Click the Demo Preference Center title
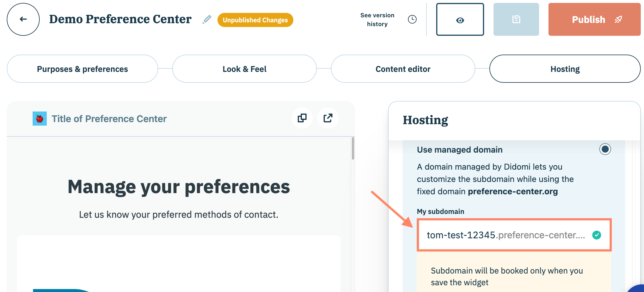The image size is (644, 292). [x=120, y=19]
